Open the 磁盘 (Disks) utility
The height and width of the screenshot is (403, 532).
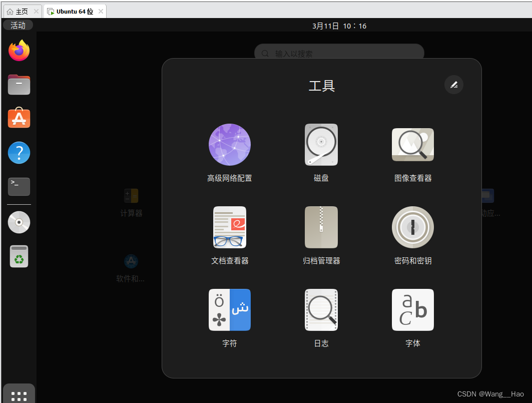(x=321, y=145)
